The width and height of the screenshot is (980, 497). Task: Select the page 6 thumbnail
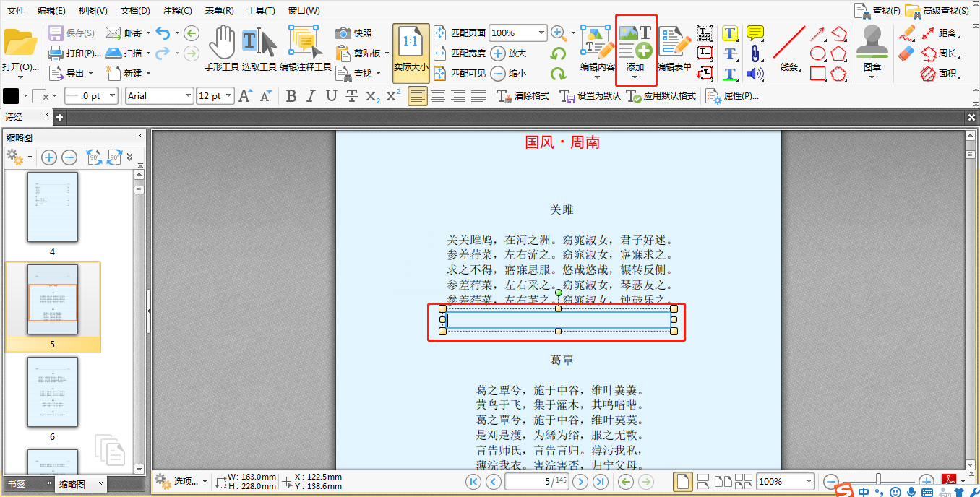tap(52, 392)
